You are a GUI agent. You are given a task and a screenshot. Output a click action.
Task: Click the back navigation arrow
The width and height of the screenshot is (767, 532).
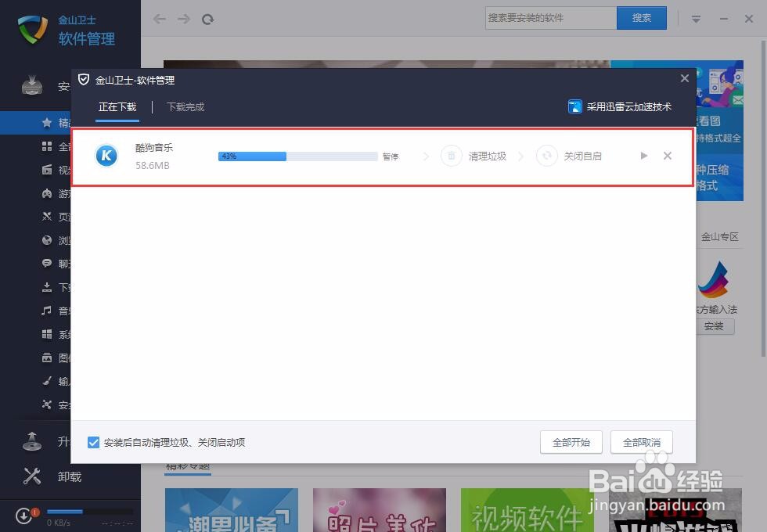[159, 19]
